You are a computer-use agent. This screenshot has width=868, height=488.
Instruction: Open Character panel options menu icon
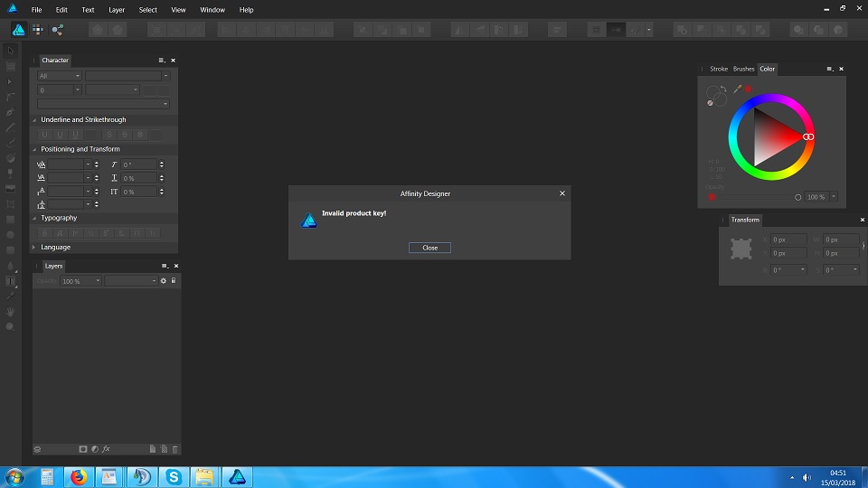click(161, 61)
